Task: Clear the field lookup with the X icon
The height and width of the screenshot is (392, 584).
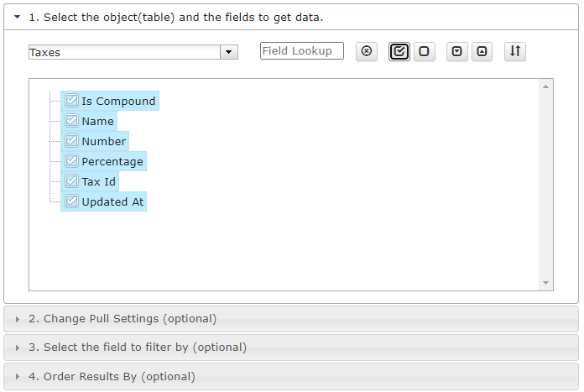Action: click(367, 51)
